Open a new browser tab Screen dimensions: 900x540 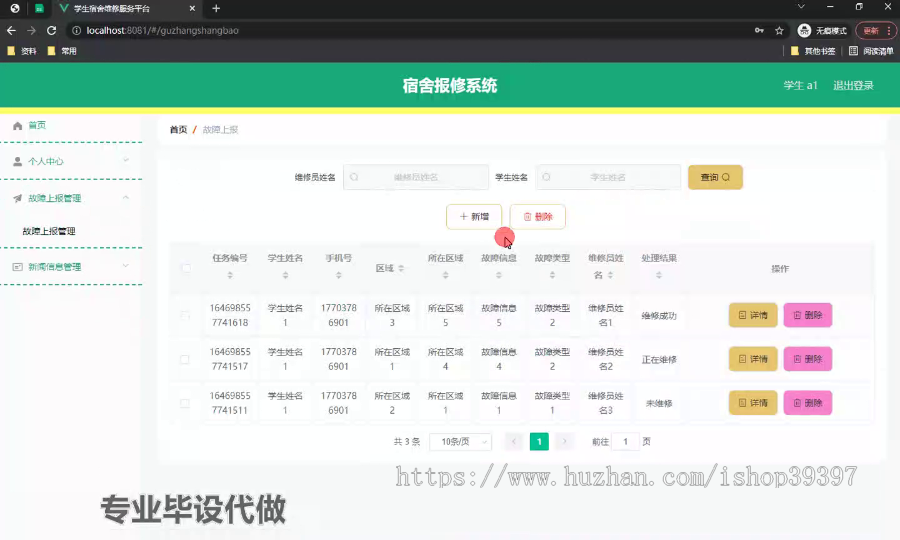tap(216, 9)
